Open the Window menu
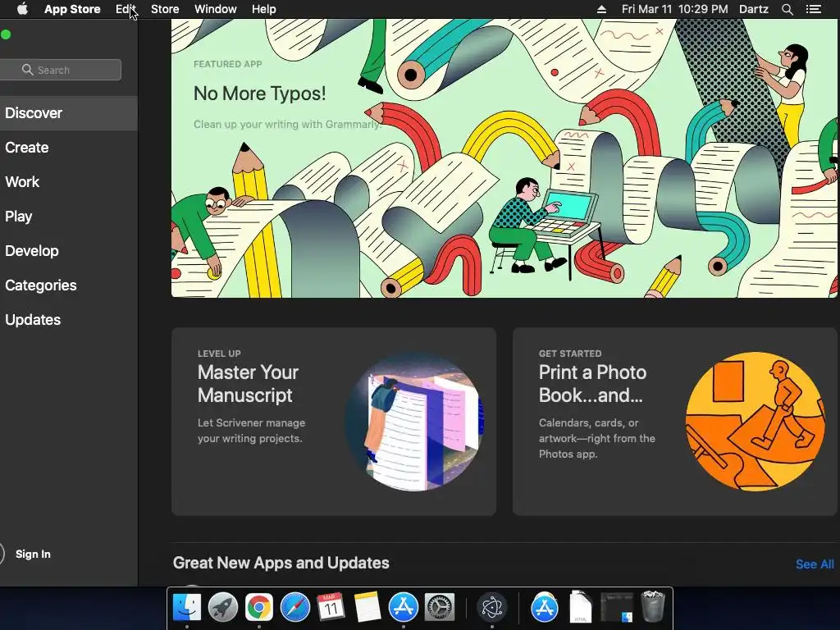Viewport: 840px width, 630px height. (216, 9)
